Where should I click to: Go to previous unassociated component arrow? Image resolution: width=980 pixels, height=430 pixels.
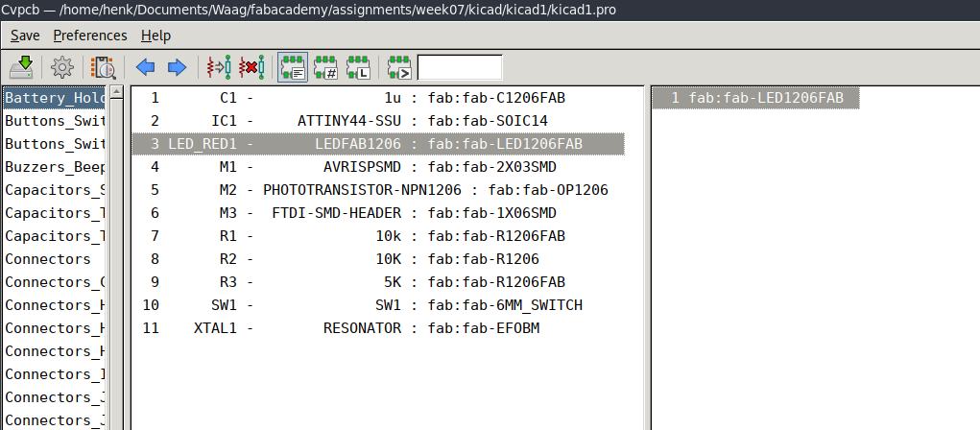146,67
